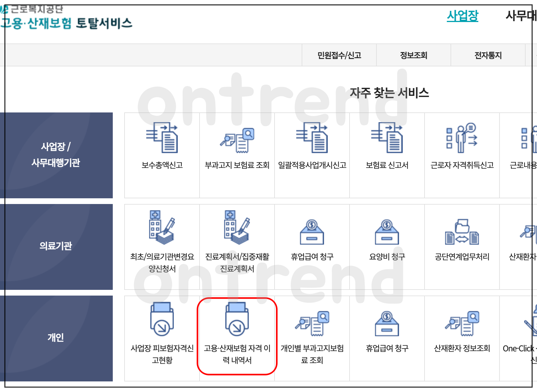Click the 고용·산재보험 자격 이력 내역서 icon
537x392 pixels.
coord(237,319)
